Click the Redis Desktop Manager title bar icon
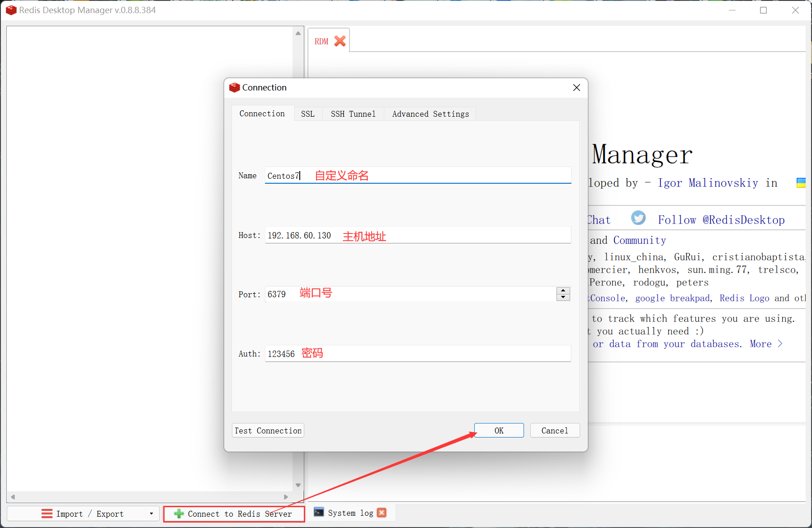This screenshot has height=528, width=812. 11,10
